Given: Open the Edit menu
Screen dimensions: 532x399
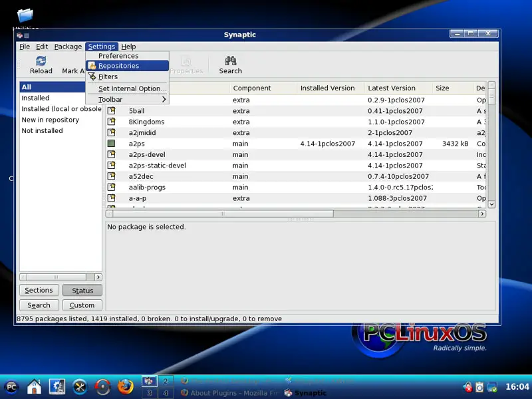Looking at the screenshot, I should click(42, 47).
